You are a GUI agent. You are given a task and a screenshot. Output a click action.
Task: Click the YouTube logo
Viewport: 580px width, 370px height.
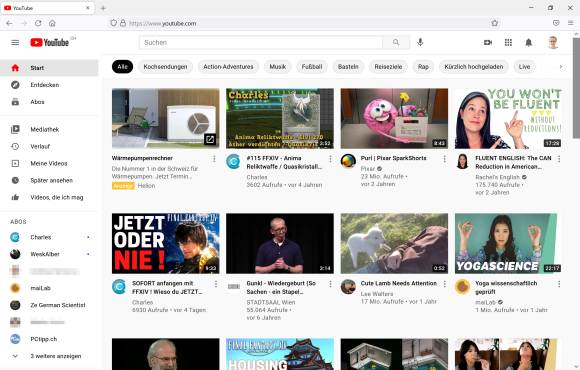coord(50,43)
